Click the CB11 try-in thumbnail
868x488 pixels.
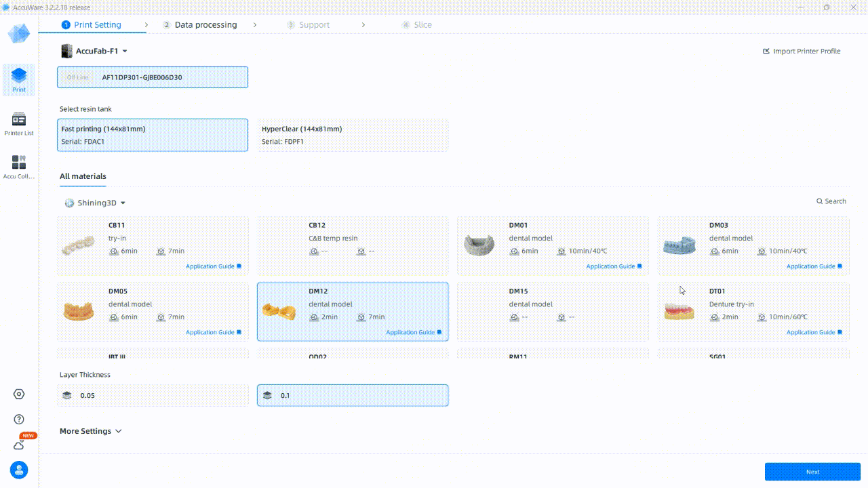(x=79, y=247)
